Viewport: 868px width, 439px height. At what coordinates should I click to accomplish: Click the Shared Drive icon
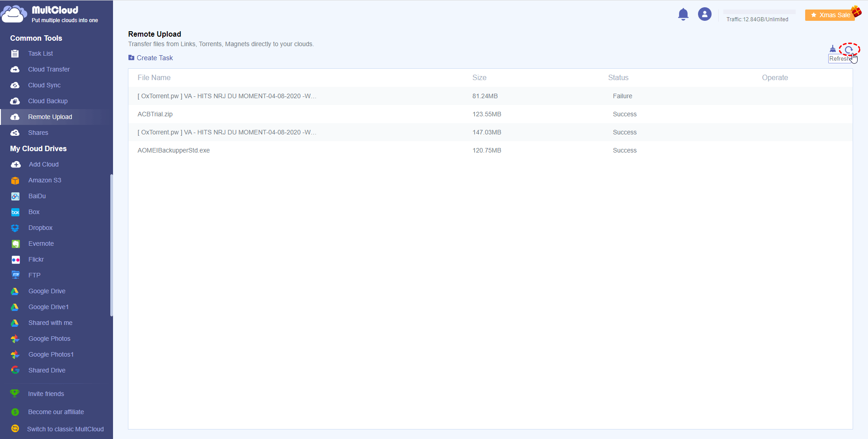tap(15, 370)
